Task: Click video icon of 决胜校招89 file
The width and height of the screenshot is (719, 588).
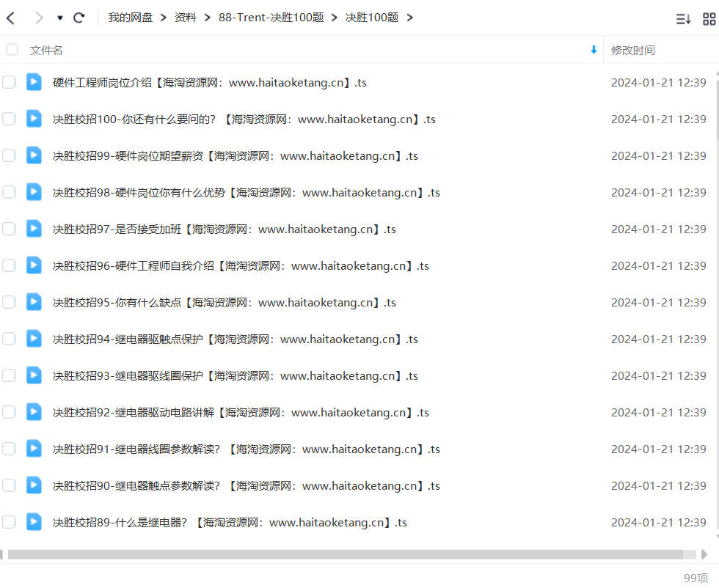Action: [34, 522]
